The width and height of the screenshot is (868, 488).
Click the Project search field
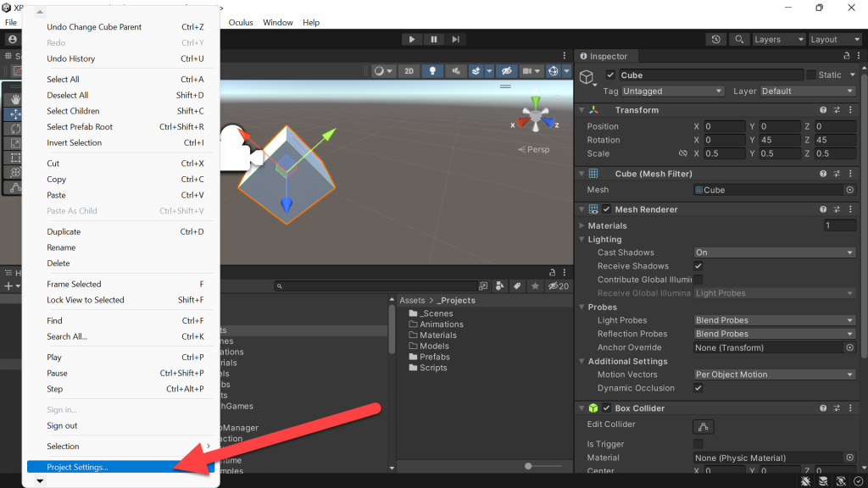point(376,286)
